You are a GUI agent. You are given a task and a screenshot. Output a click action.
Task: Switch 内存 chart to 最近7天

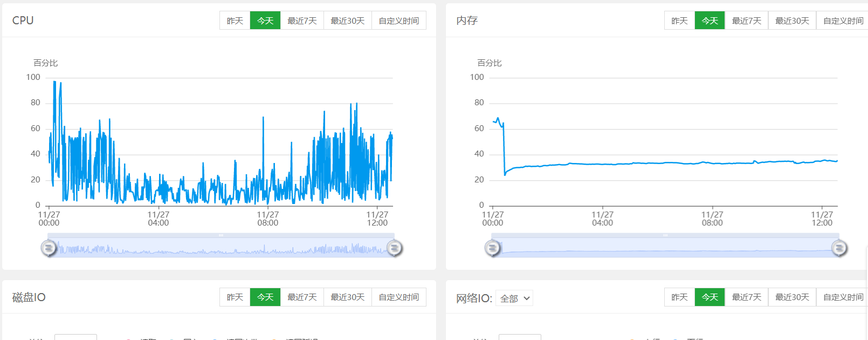click(747, 21)
